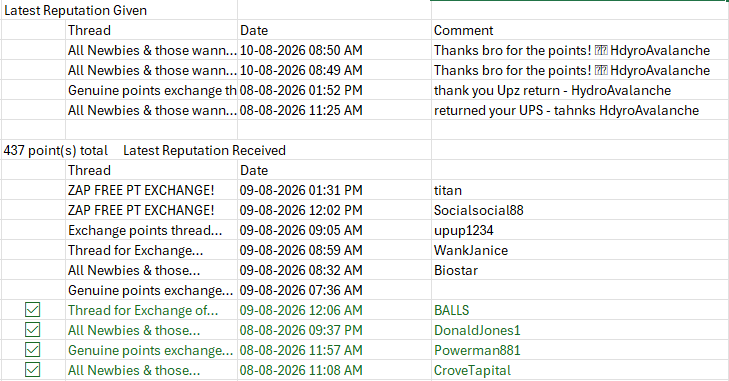Select the 437 point(s) total cell
The image size is (729, 381).
[x=56, y=150]
